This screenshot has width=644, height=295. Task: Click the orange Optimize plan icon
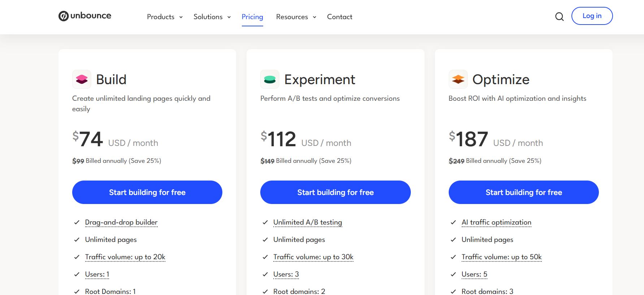click(x=458, y=79)
